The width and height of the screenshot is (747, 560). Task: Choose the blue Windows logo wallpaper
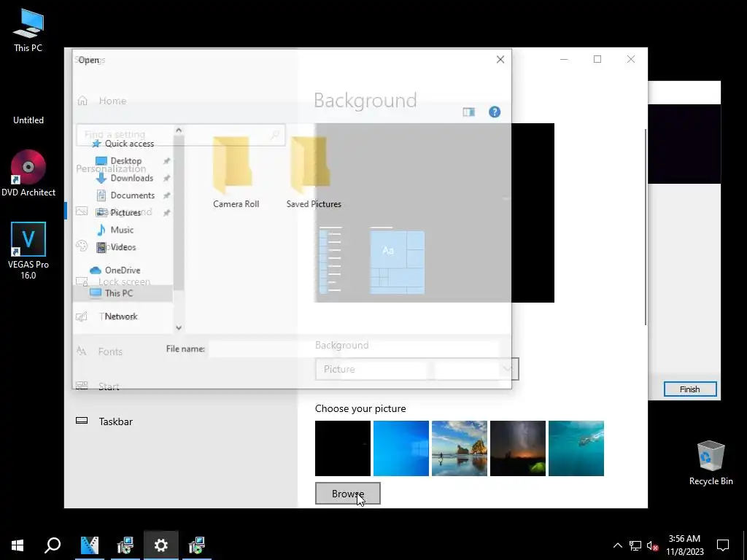[401, 448]
